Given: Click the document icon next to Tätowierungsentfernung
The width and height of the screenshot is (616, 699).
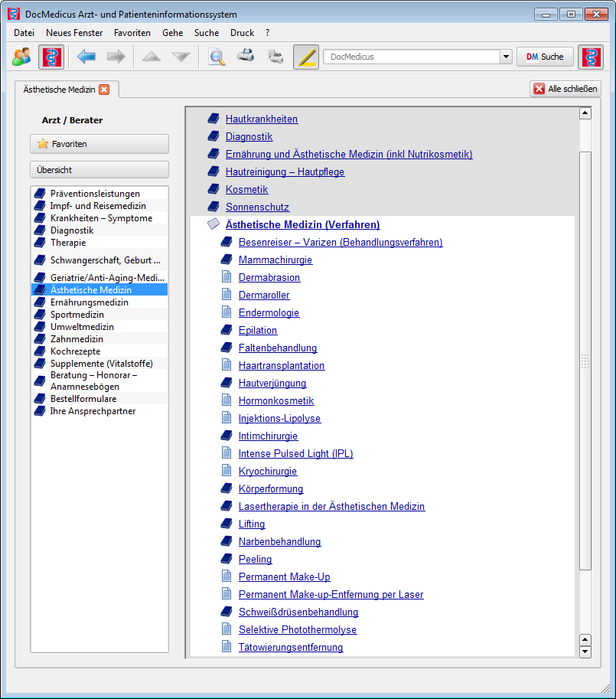Looking at the screenshot, I should [227, 646].
